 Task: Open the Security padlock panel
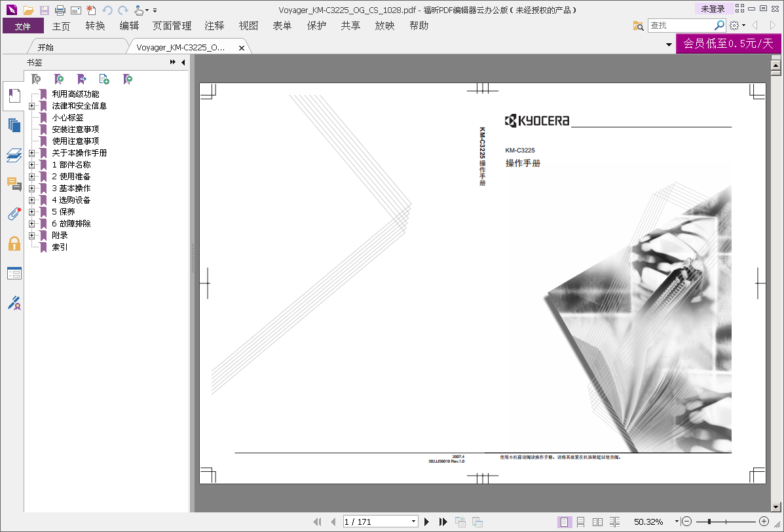(x=14, y=244)
